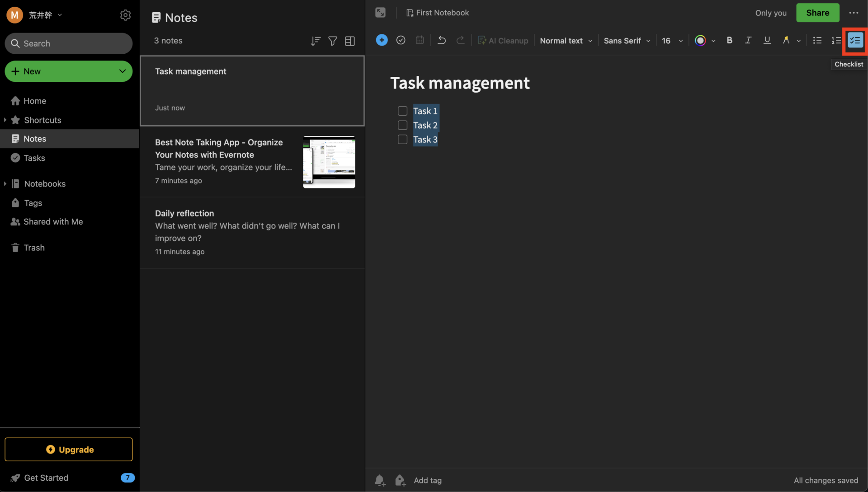Click the Share button
Viewport: 868px width, 492px height.
coord(817,13)
